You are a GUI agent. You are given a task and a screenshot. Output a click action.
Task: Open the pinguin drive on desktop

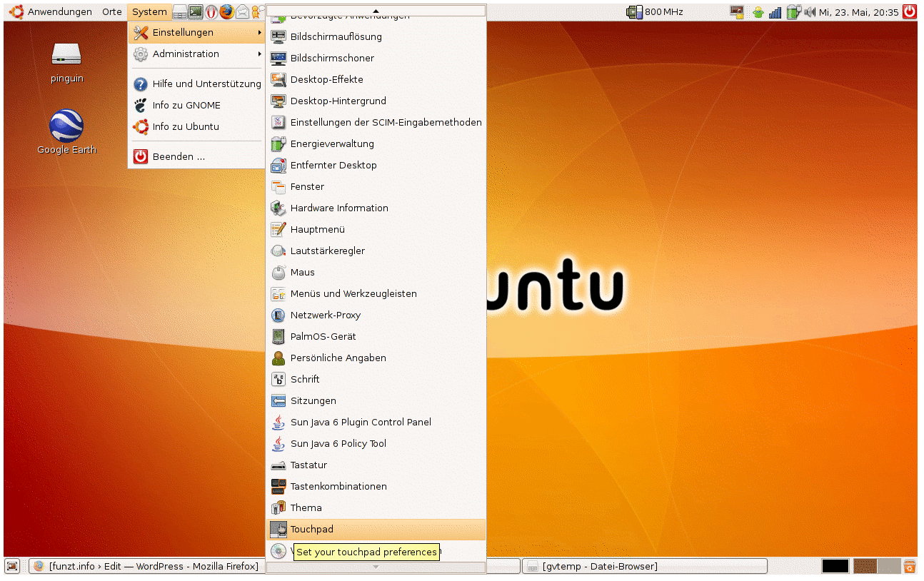(66, 56)
